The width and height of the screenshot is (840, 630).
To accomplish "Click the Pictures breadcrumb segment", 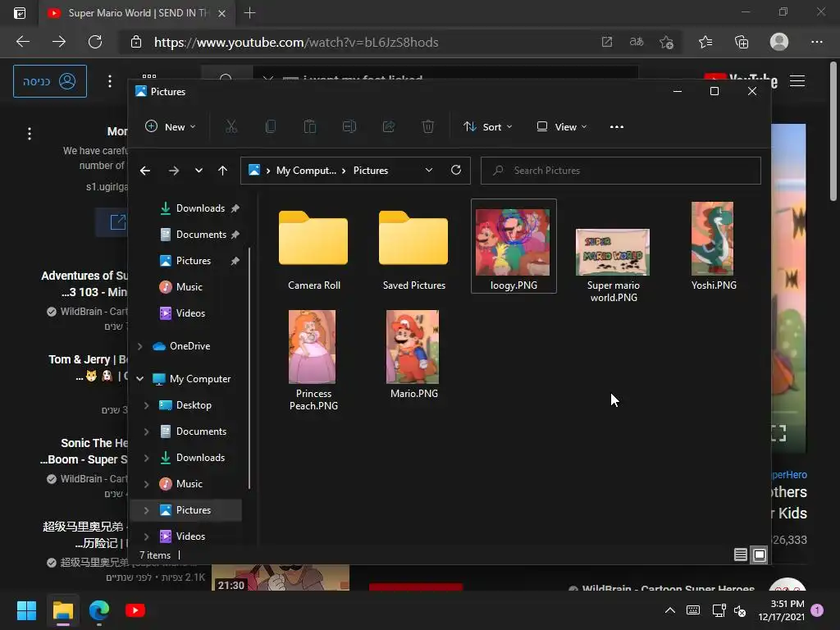I will click(x=371, y=171).
